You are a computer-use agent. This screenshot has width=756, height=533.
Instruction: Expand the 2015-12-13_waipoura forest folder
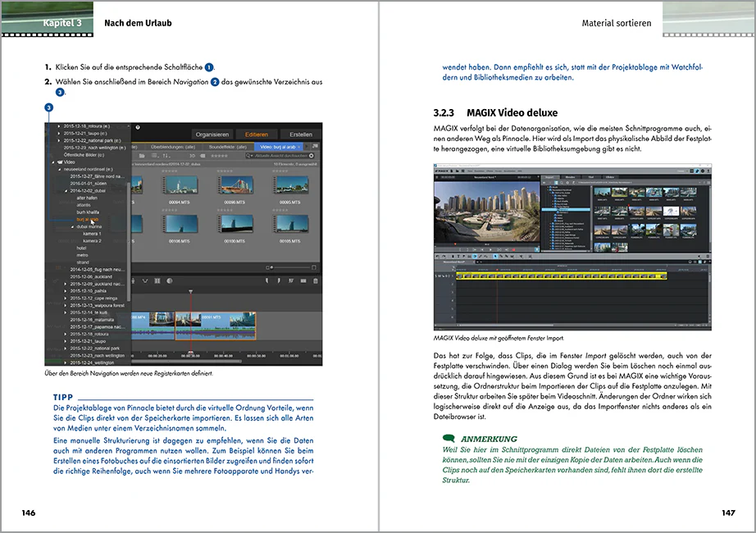[x=66, y=305]
